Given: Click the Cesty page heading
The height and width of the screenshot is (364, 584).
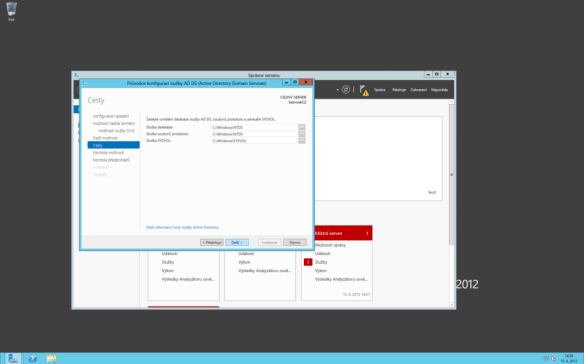Looking at the screenshot, I should tap(96, 100).
